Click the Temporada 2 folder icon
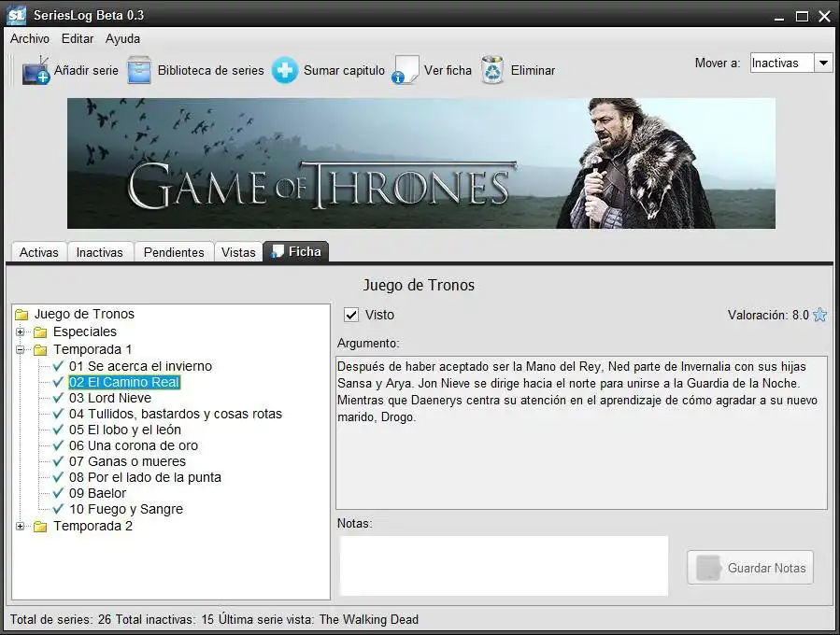This screenshot has width=840, height=635. (x=40, y=527)
